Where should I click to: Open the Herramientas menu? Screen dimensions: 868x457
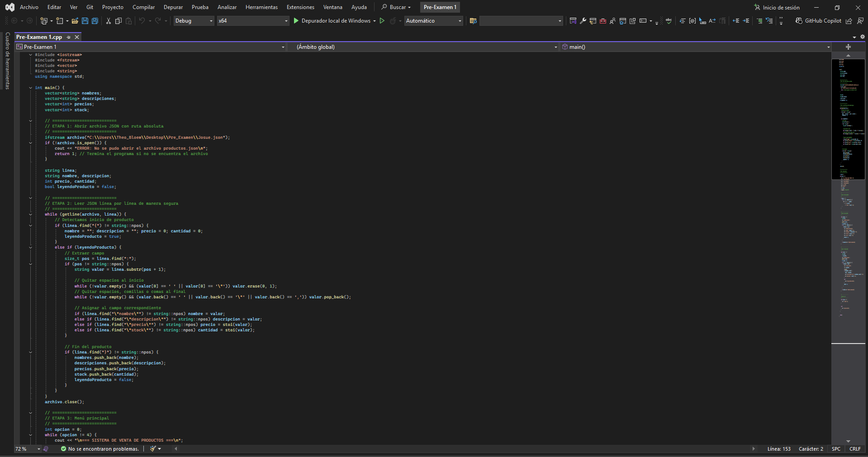[x=261, y=7]
